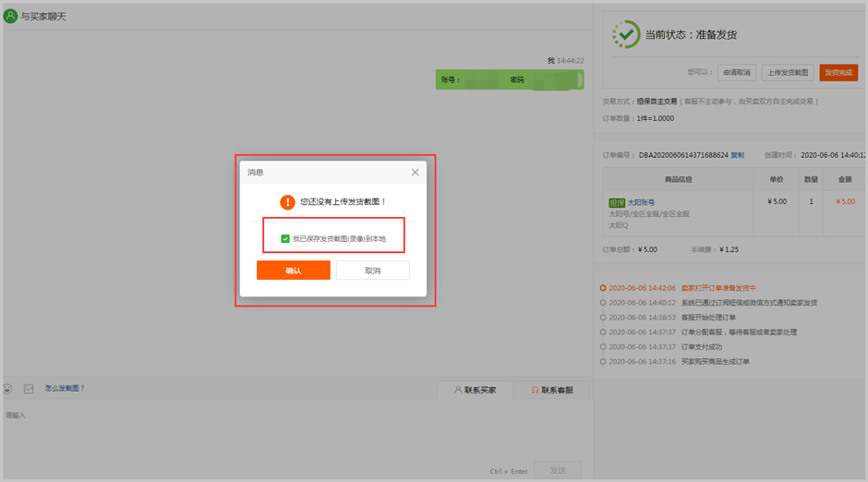This screenshot has height=482, width=868.
Task: Click the timeline entry 买家购买商品生成订单
Action: (x=715, y=361)
